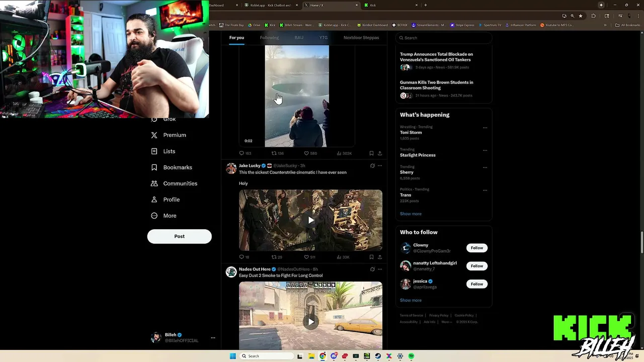
Task: Open options for the Starlight Princess trend
Action: pyautogui.click(x=485, y=150)
